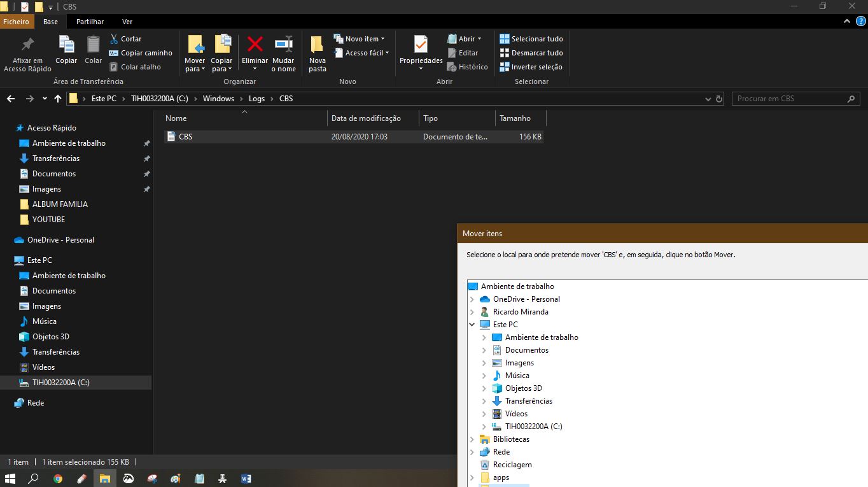The image size is (868, 487).
Task: Choose Selecionar tudo
Action: click(x=531, y=39)
